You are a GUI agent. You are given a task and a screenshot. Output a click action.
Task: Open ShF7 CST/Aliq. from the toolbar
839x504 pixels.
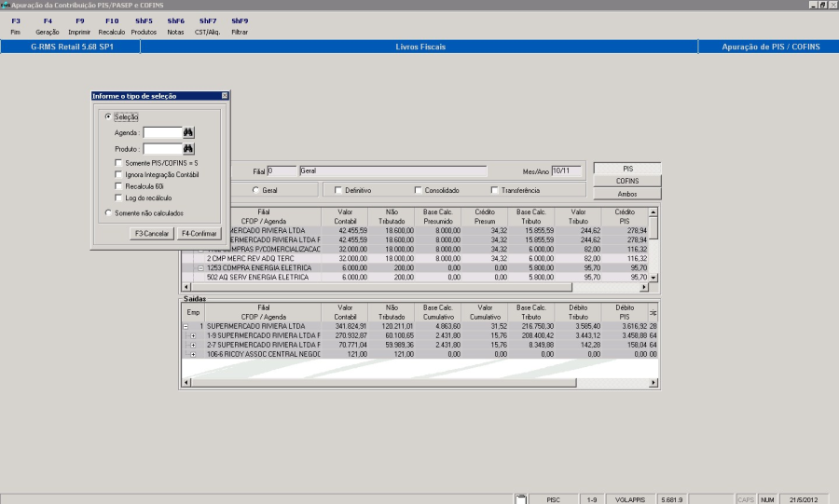point(207,26)
